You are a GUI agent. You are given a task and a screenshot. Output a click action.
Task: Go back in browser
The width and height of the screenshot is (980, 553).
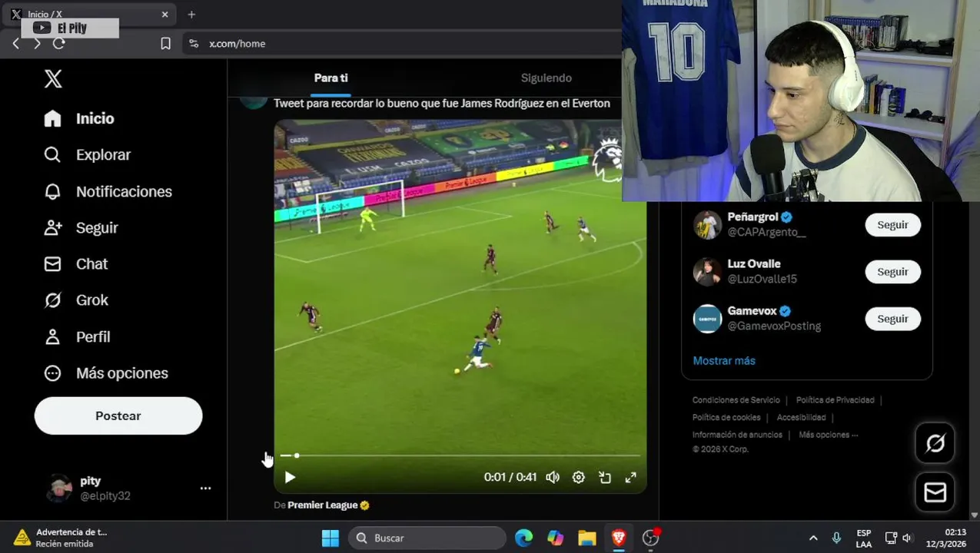click(15, 44)
